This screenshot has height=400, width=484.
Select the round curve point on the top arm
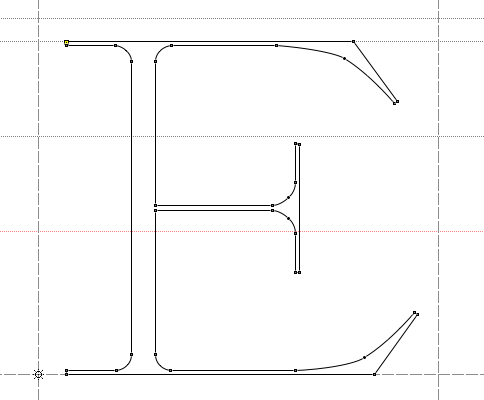(344, 59)
